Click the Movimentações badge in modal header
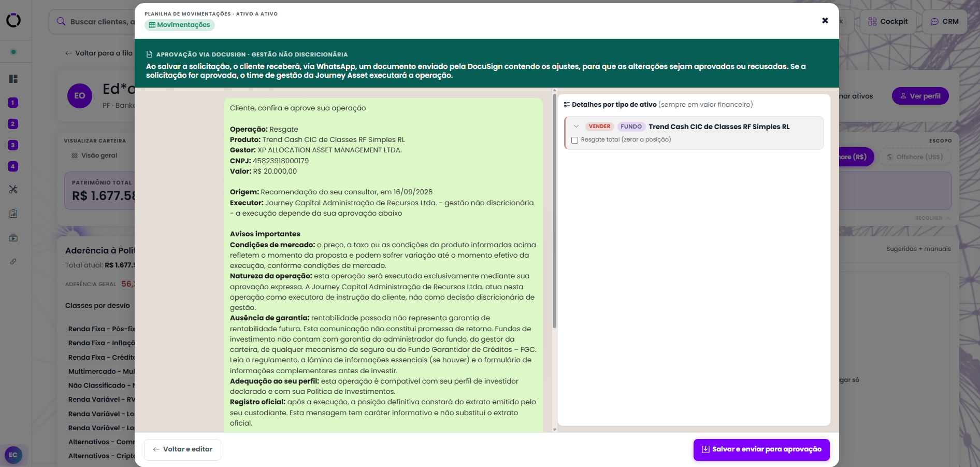Screen dimensions: 980x467 [x=180, y=25]
